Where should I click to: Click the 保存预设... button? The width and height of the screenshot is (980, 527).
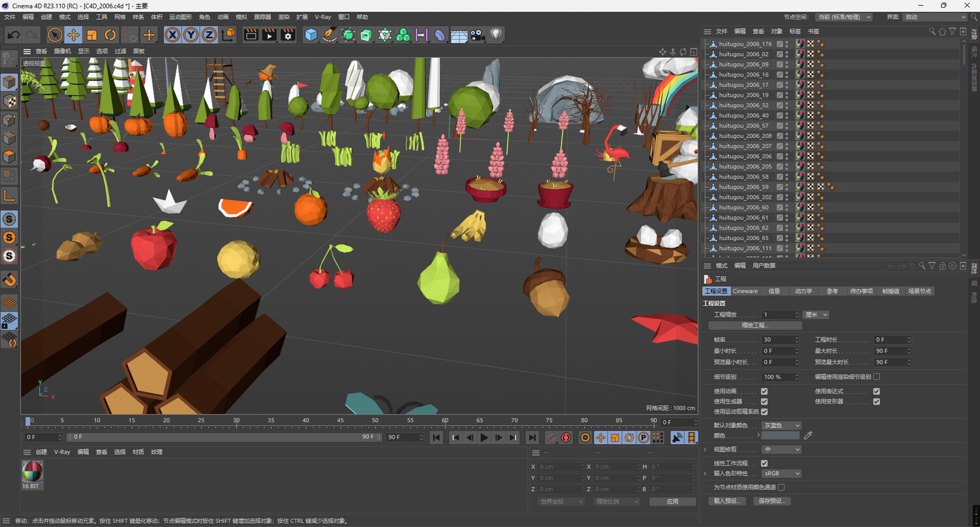click(x=772, y=501)
